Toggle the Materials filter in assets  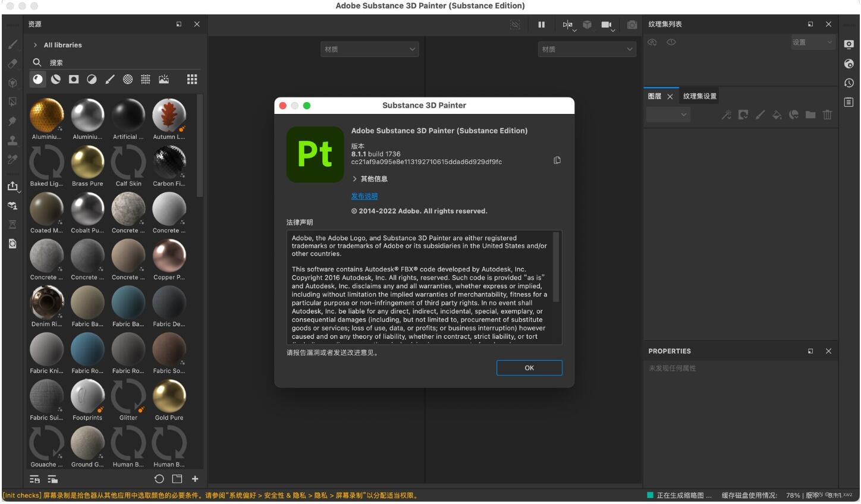coord(38,79)
